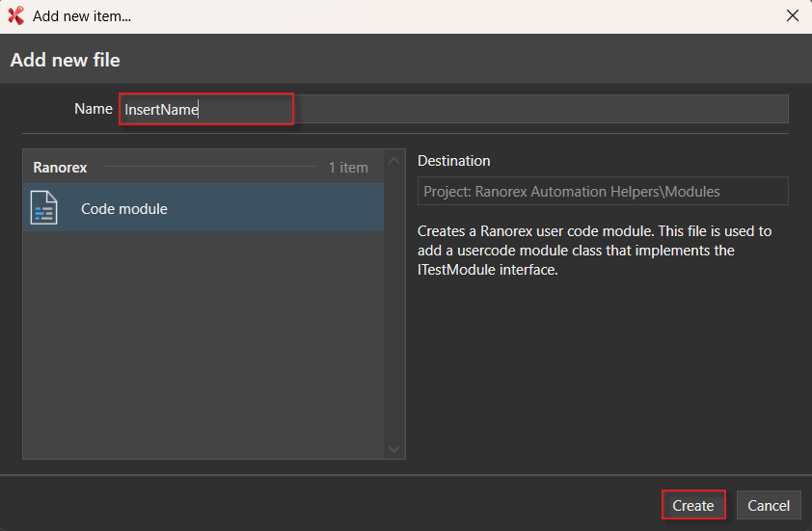Image resolution: width=812 pixels, height=531 pixels.
Task: Click the 'Add new file' heading
Action: pos(66,60)
